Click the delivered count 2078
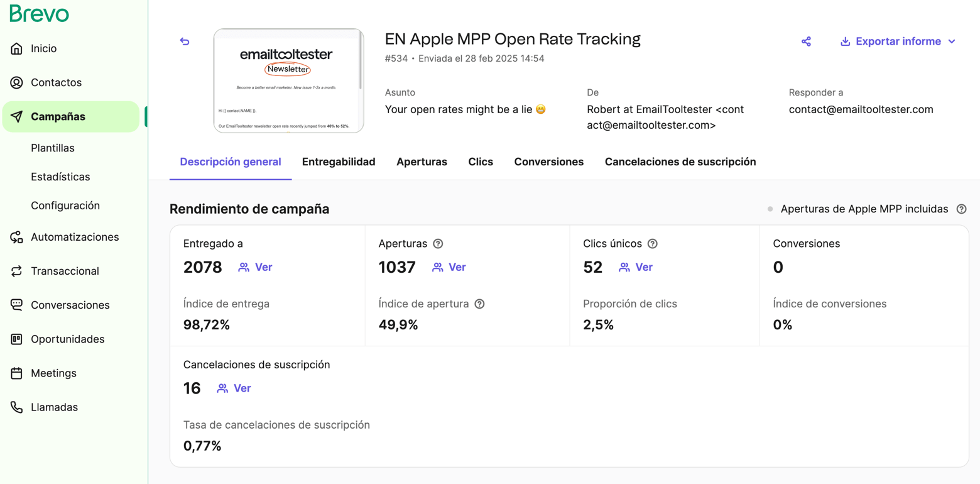This screenshot has height=484, width=980. [202, 267]
